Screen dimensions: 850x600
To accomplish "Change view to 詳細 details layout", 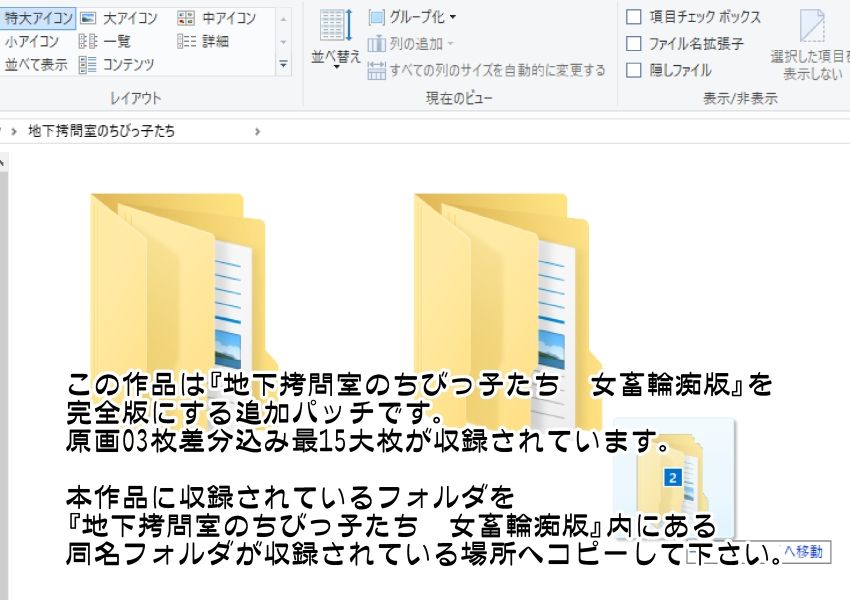I will click(203, 41).
